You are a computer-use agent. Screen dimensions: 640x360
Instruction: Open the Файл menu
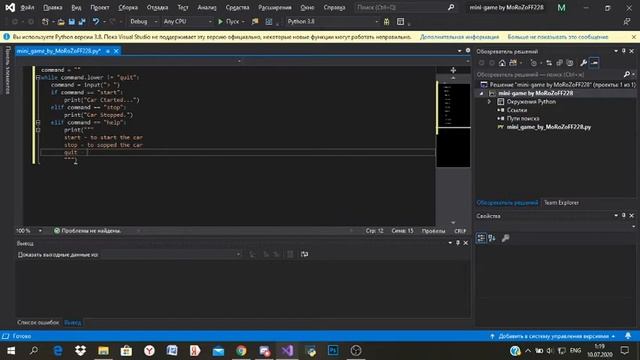[x=27, y=7]
